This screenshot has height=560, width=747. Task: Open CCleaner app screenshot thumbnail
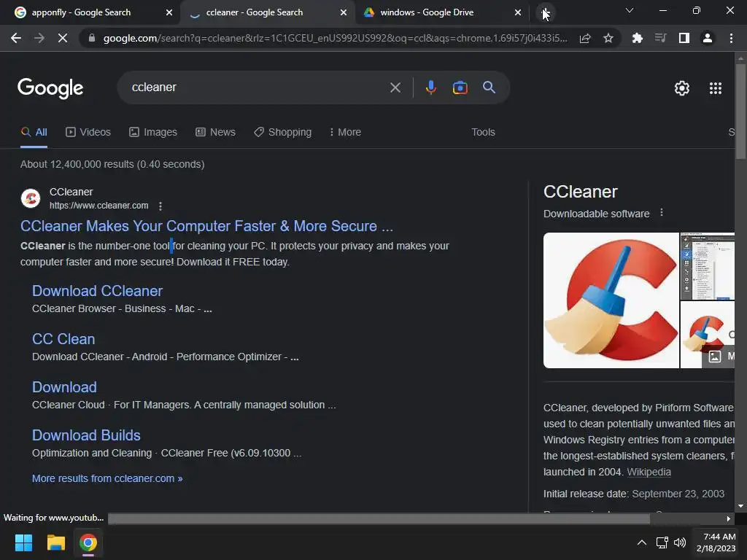click(x=708, y=266)
